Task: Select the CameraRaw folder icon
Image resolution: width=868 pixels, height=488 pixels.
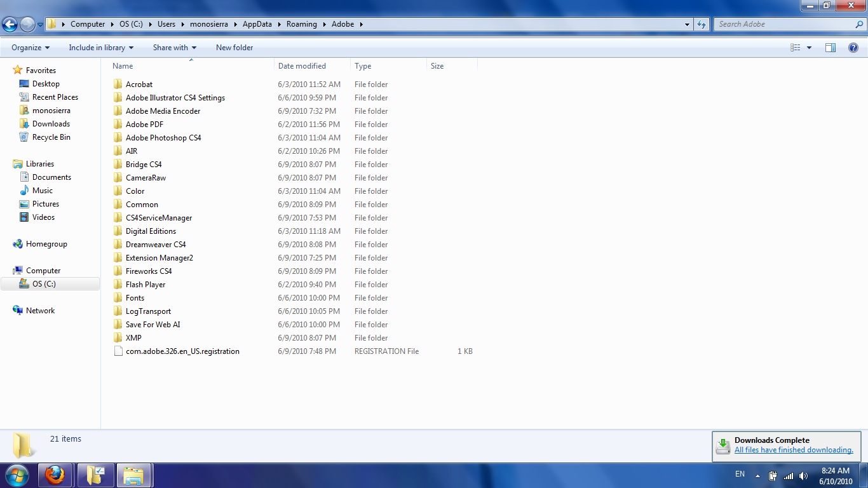Action: [x=118, y=178]
